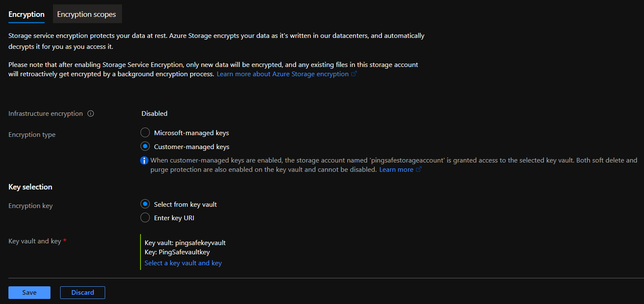Choose Microsoft-managed keys encryption type
The image size is (644, 304).
point(145,133)
